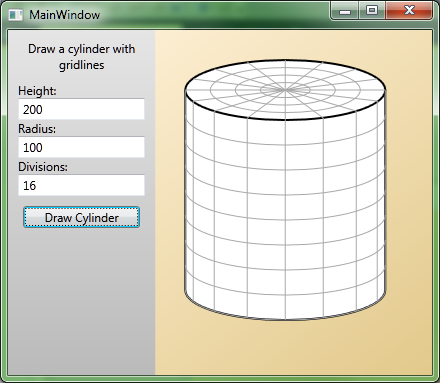Maximize the MainWindow window

(372, 11)
